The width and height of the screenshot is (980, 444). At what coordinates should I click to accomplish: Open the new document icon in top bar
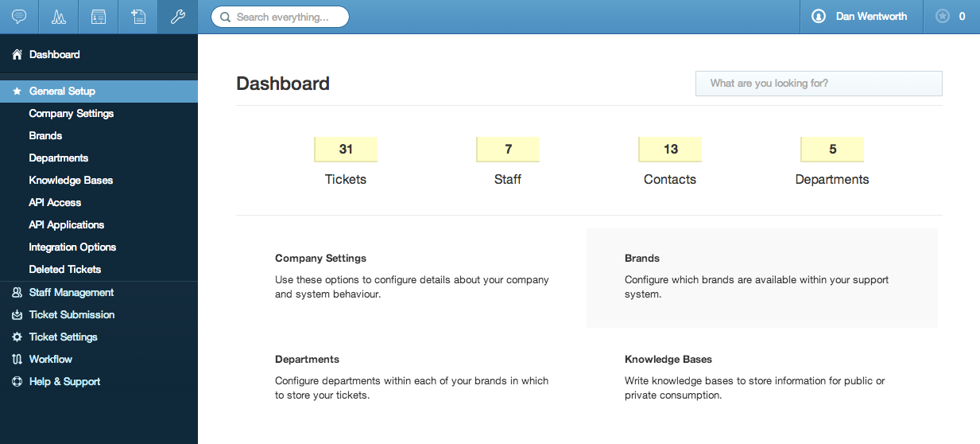(x=138, y=17)
